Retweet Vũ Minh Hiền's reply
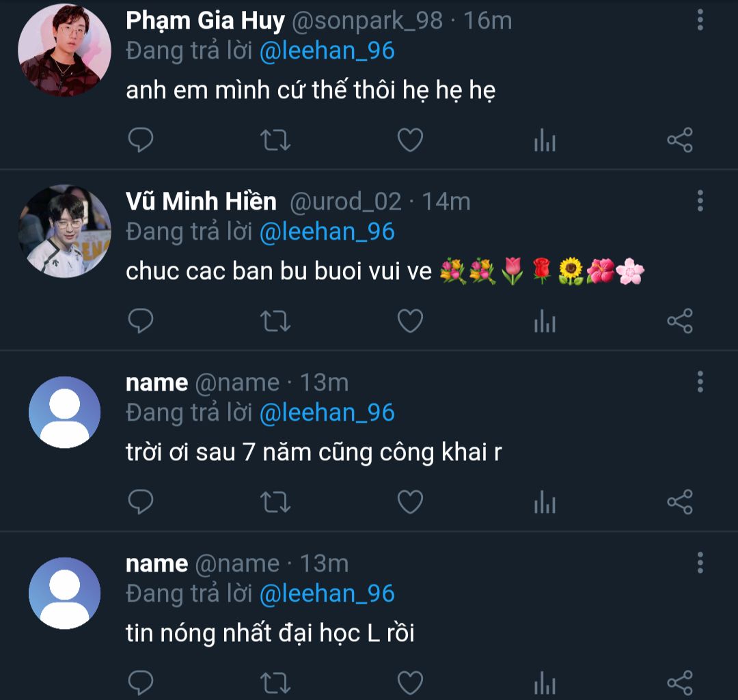Image resolution: width=738 pixels, height=700 pixels. pyautogui.click(x=275, y=321)
